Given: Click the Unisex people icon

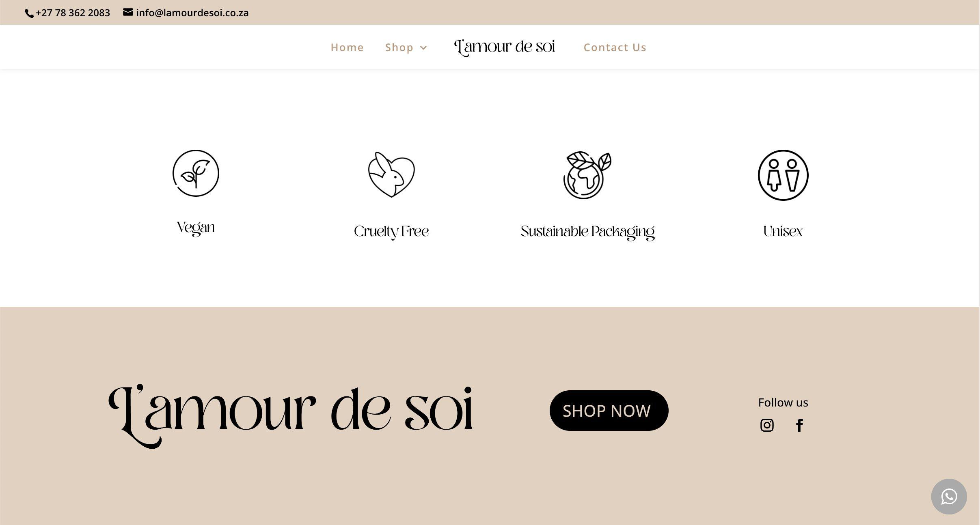Looking at the screenshot, I should [783, 175].
